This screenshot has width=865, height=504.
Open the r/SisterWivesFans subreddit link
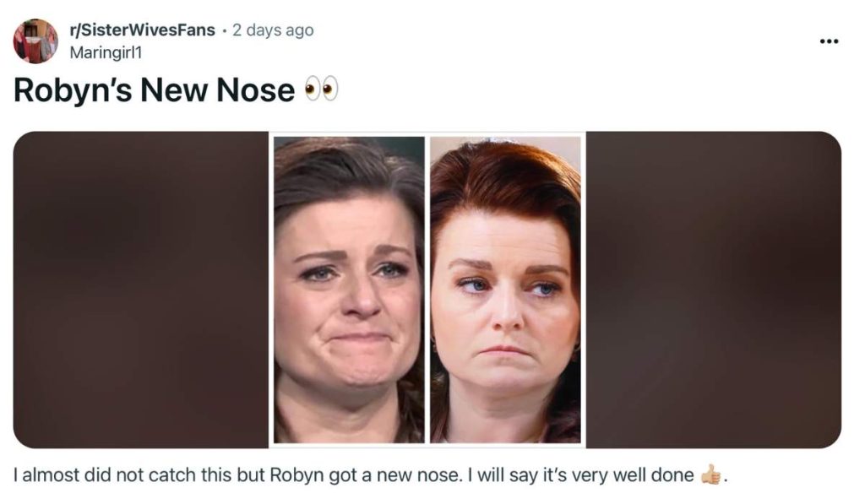(143, 30)
